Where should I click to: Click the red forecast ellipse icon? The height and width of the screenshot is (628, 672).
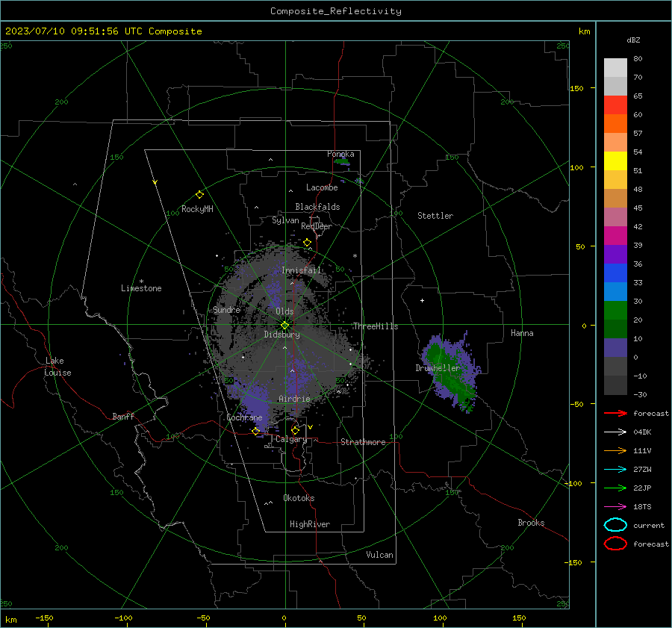coord(615,544)
